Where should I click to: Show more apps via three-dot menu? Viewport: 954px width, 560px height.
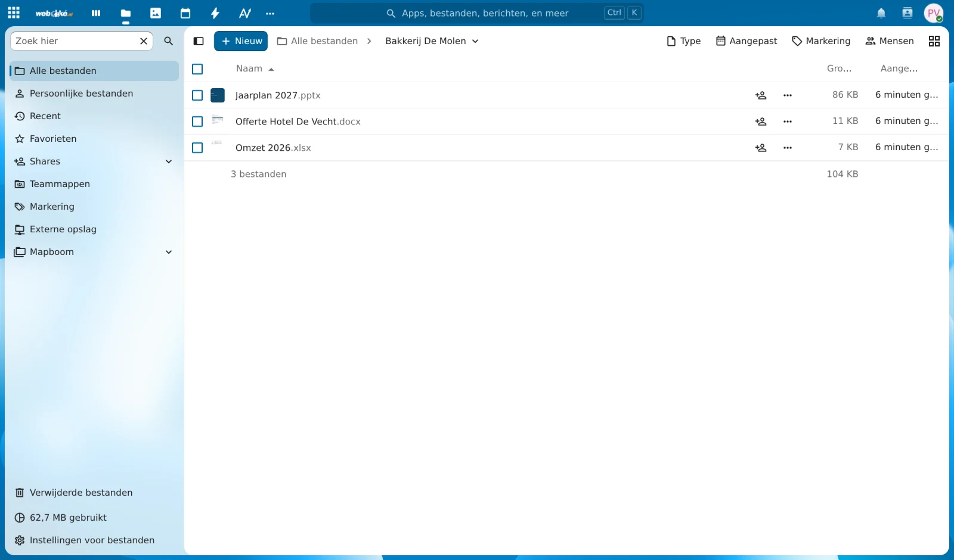coord(270,13)
